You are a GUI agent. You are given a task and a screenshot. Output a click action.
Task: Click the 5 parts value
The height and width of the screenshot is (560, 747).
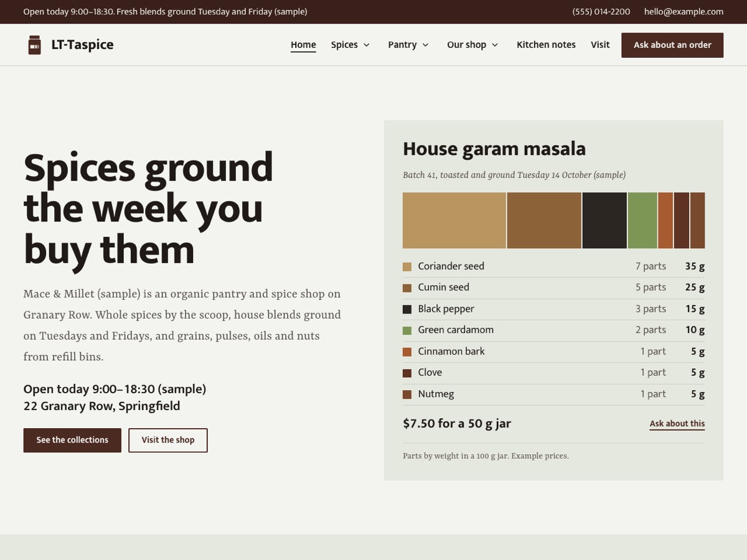pyautogui.click(x=651, y=287)
